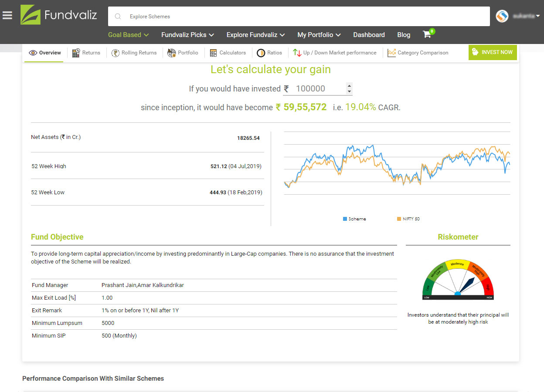Switch to the Portfolio tab
544x392 pixels.
pos(183,53)
